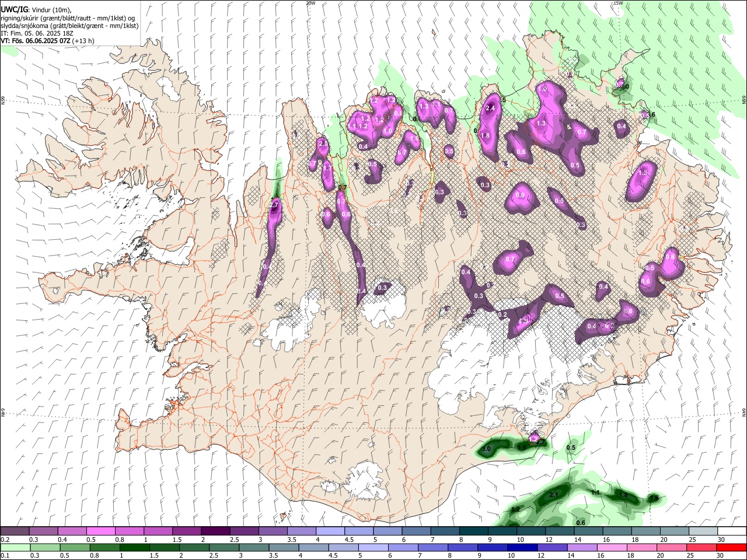
Task: Pick the pale pink swatch labeled 16 in rain scale
Action: (612, 548)
